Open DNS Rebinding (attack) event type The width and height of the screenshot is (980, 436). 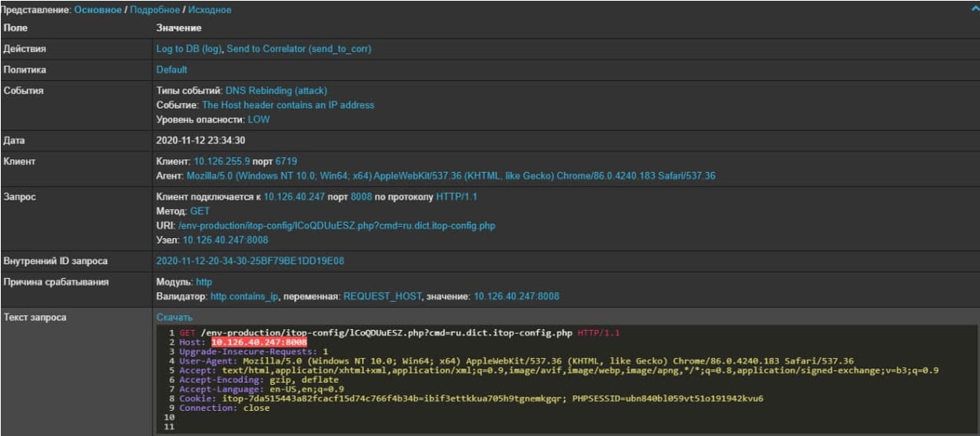click(276, 90)
